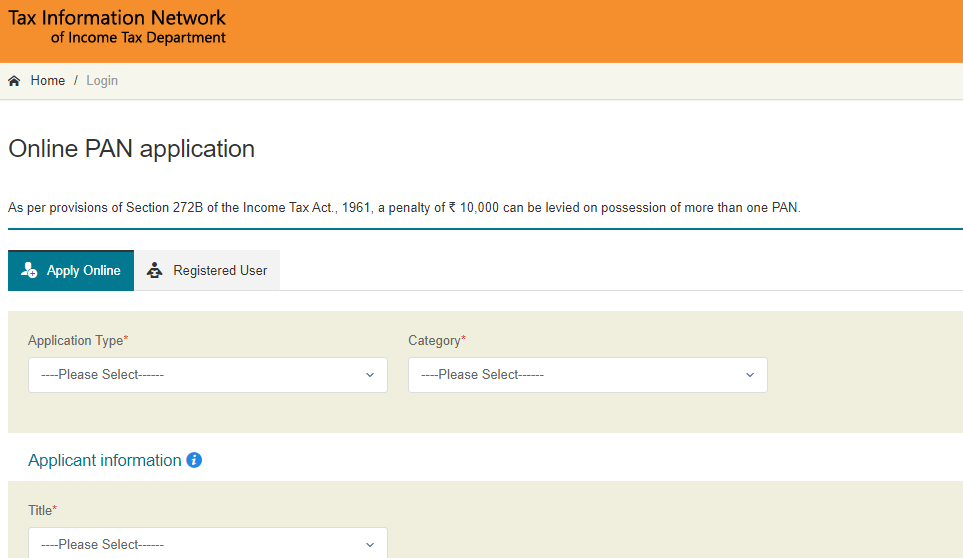This screenshot has height=558, width=963.
Task: Click the Application Type dropdown chevron
Action: pos(370,375)
